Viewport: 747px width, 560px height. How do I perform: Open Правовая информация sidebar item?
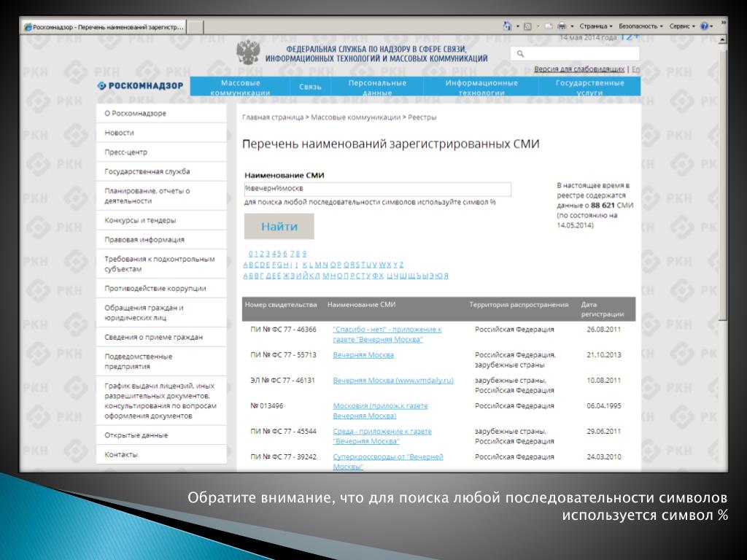click(161, 239)
